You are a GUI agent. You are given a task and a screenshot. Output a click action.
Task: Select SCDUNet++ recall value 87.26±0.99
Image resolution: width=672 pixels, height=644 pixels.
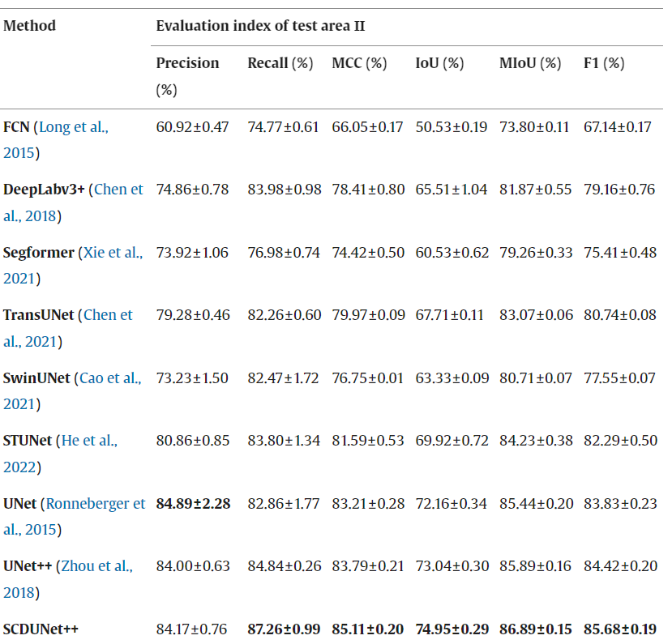284,629
